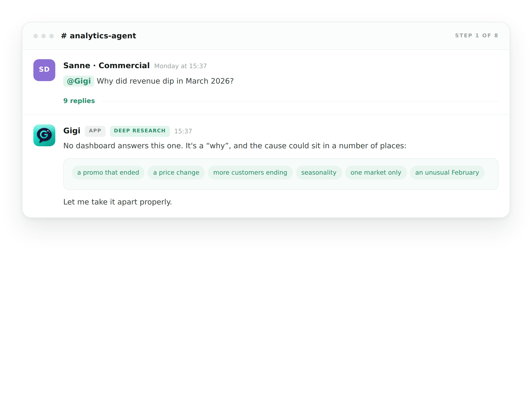532x401 pixels.
Task: Click the APP badge next to Gigi
Action: click(95, 131)
